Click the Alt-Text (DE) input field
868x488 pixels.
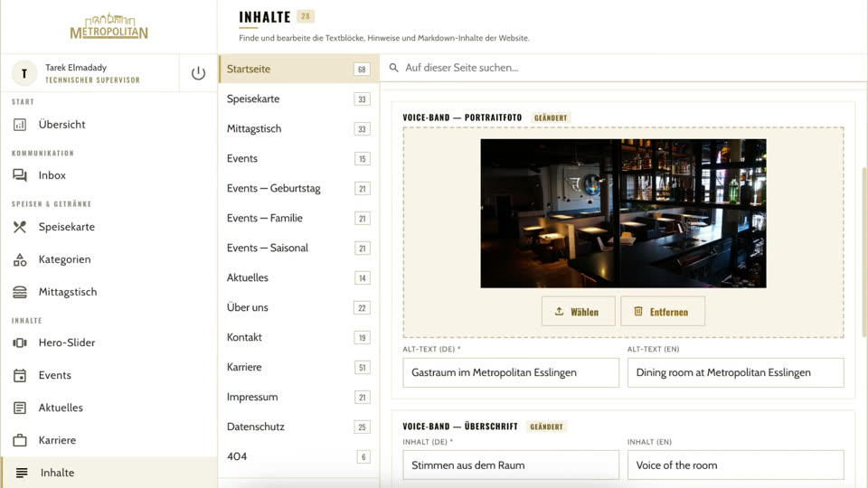[x=510, y=373]
